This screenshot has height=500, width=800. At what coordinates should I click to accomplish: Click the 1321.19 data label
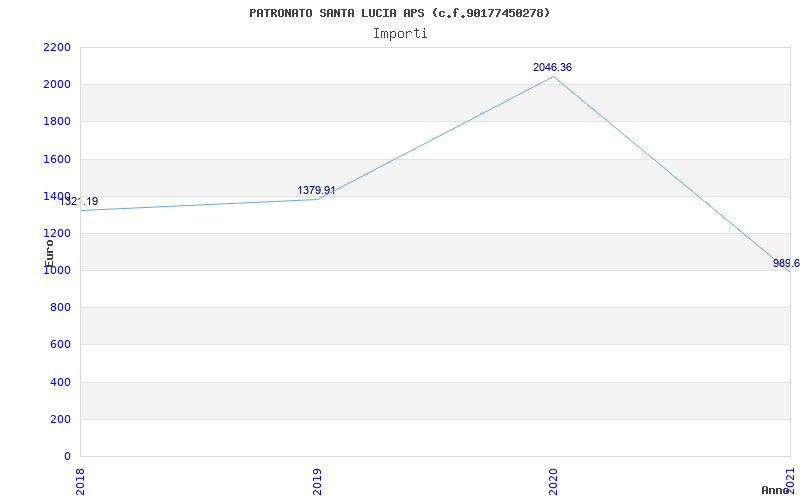click(79, 201)
